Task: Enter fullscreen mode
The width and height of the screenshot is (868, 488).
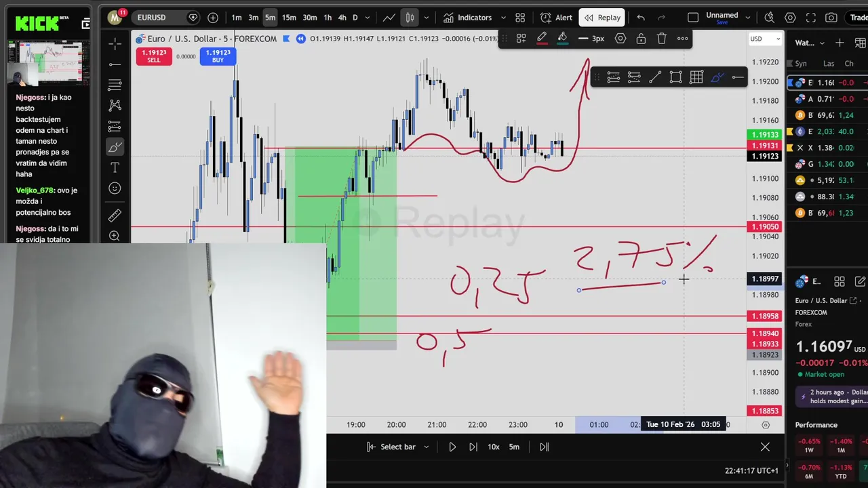Action: 811,18
